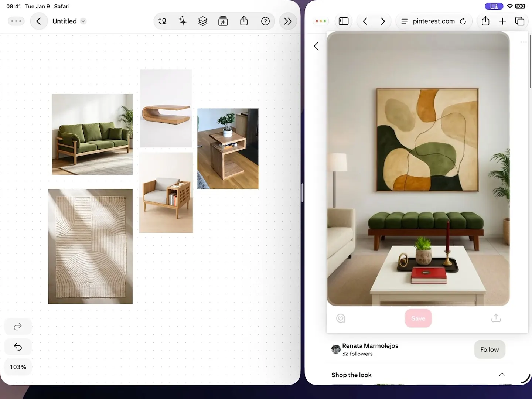Open the abstract art living room pin image
Image resolution: width=532 pixels, height=399 pixels.
(x=418, y=169)
